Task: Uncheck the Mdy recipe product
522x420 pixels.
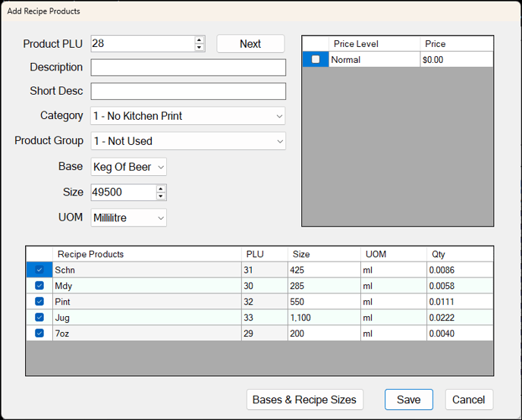Action: point(39,286)
